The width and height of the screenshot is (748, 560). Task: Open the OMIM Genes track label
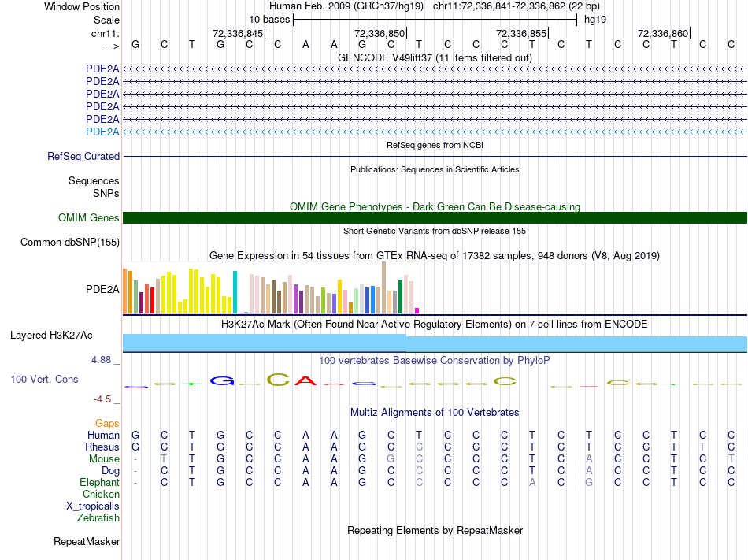(x=89, y=218)
